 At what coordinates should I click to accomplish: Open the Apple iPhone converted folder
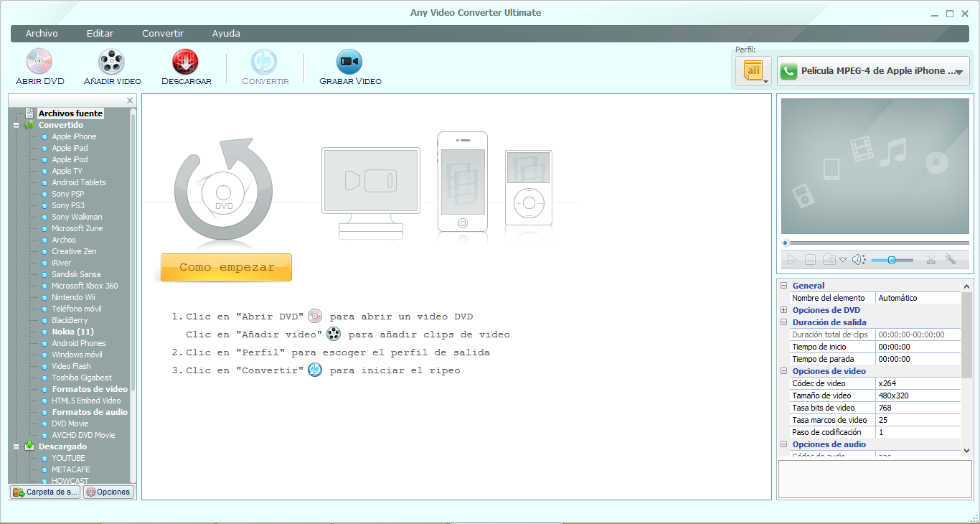[x=74, y=136]
